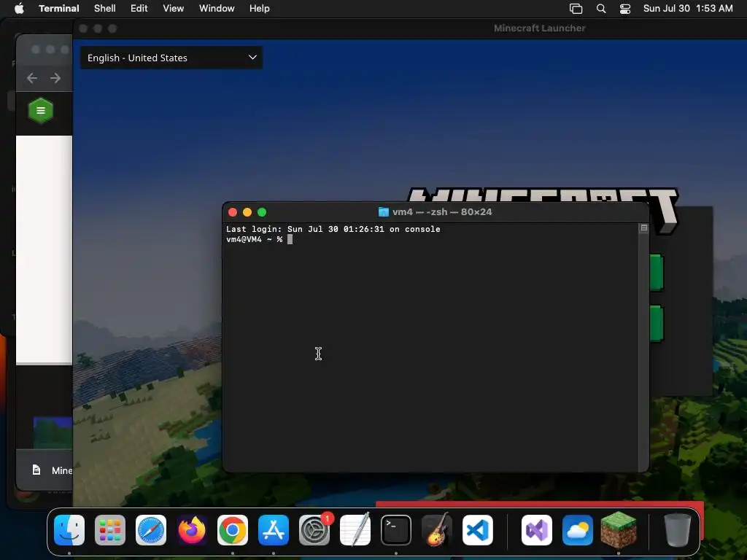
Task: Click the lower green button in Minecraft Launcher
Action: click(657, 324)
